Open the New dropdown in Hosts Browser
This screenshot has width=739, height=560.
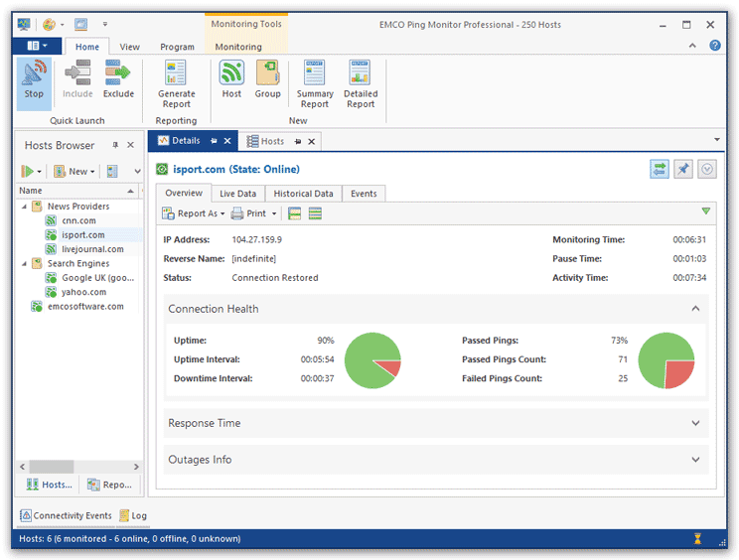(74, 171)
